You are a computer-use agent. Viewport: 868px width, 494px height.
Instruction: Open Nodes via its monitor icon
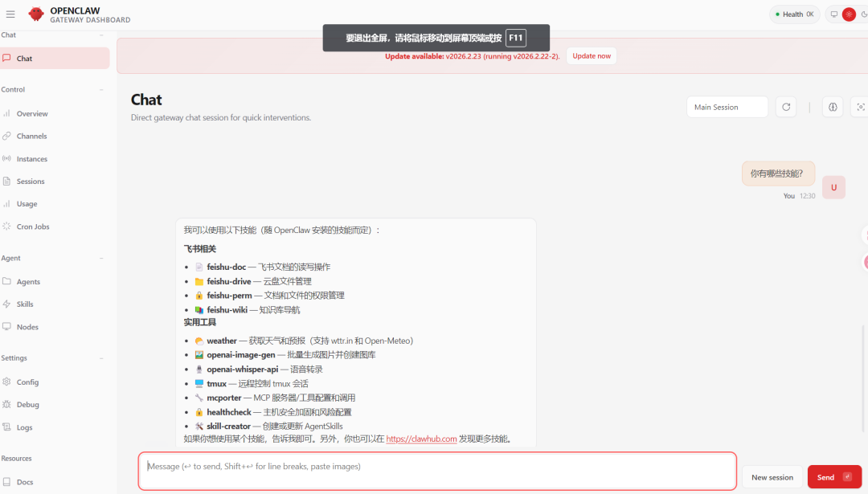(x=6, y=326)
